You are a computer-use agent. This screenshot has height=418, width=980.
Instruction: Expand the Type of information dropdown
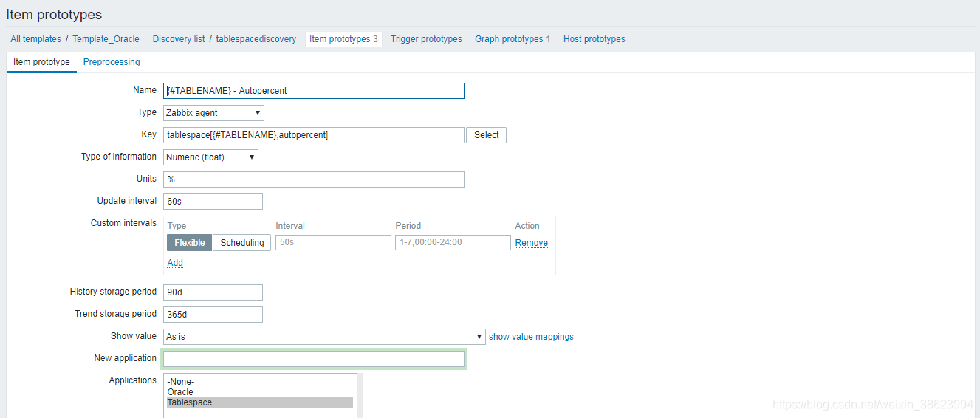pyautogui.click(x=210, y=157)
